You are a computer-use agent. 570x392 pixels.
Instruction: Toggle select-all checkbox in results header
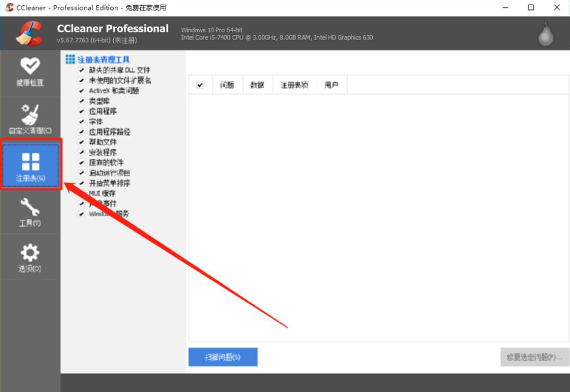[x=200, y=85]
